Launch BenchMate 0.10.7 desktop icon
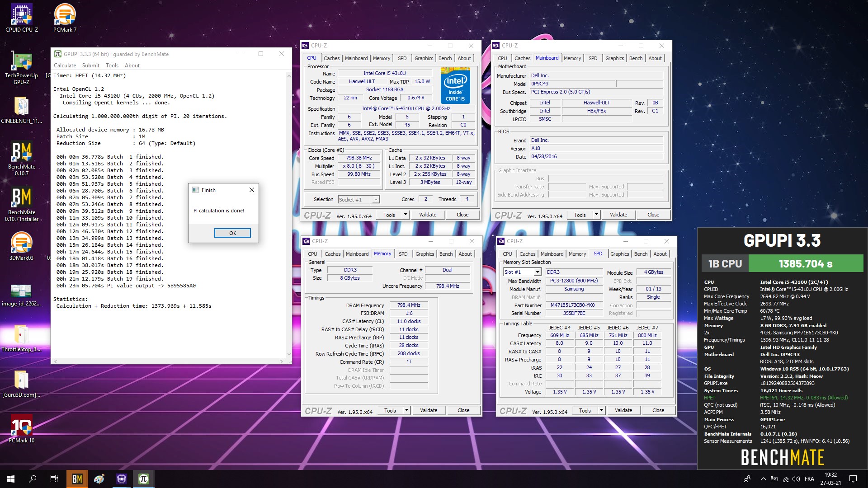The width and height of the screenshot is (868, 488). [21, 159]
